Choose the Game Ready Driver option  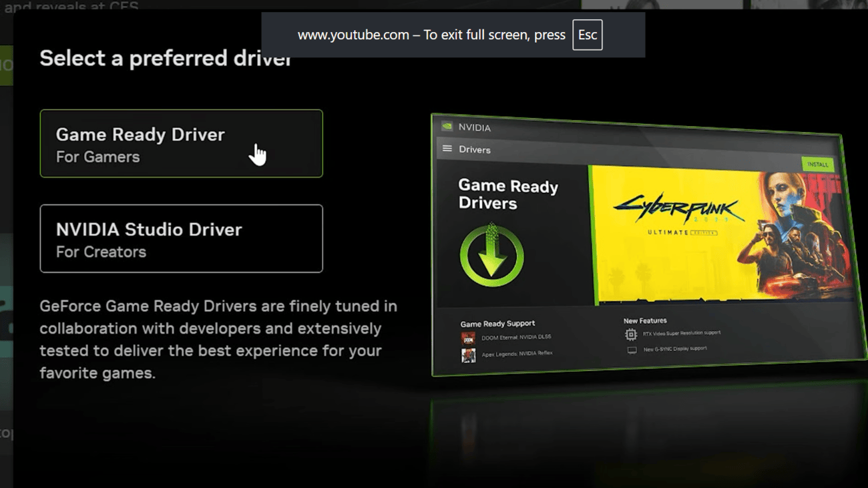coord(181,144)
